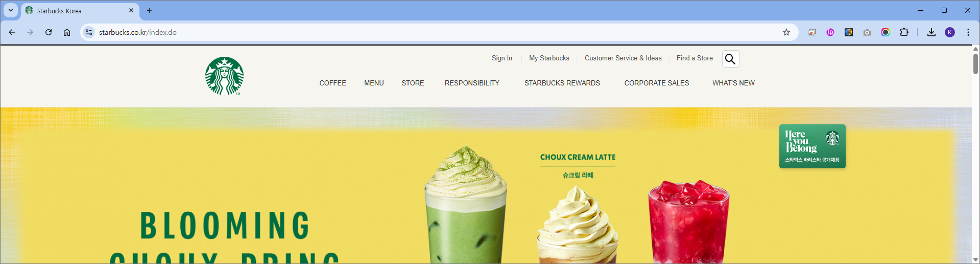Click the Here You Belong recruiting banner
The width and height of the screenshot is (980, 264).
coord(812,146)
